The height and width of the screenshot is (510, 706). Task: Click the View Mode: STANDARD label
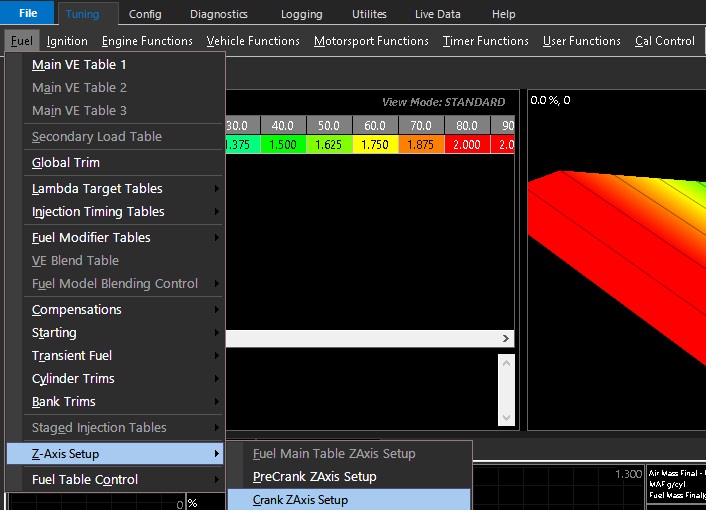[x=444, y=102]
